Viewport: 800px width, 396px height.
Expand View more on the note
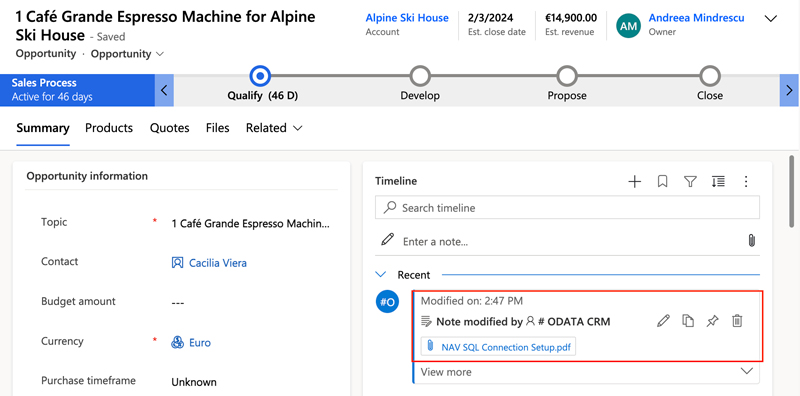point(586,372)
